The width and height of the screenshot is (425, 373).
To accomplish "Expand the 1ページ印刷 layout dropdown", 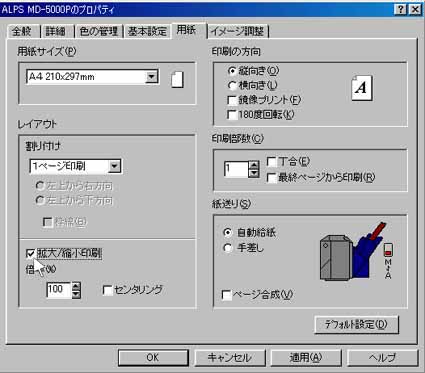I will click(x=114, y=166).
